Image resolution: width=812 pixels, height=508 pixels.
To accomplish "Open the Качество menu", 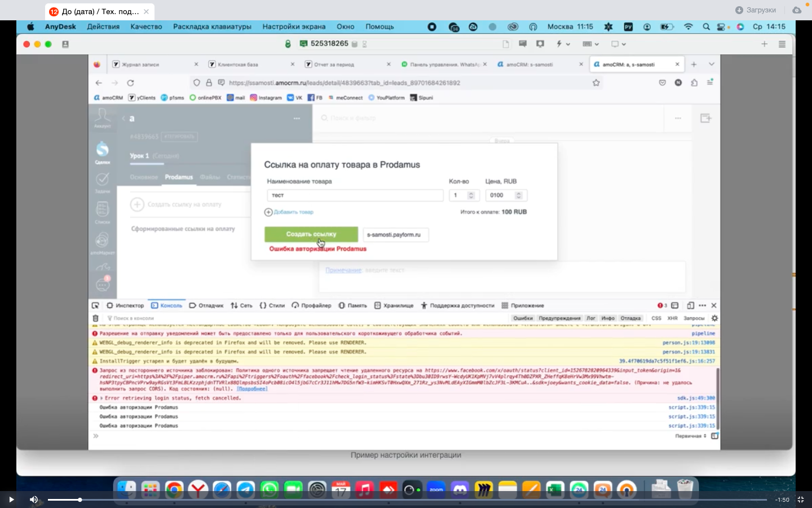I will point(146,27).
